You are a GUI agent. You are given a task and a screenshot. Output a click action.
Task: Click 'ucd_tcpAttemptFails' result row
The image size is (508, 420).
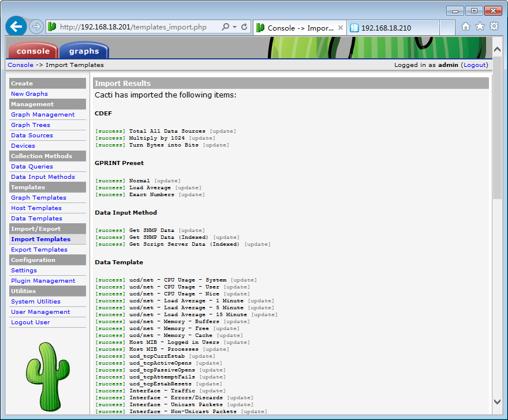click(160, 377)
